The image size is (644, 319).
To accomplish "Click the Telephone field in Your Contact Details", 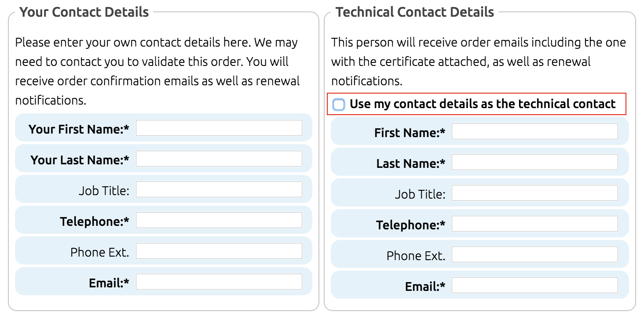I will click(x=219, y=220).
